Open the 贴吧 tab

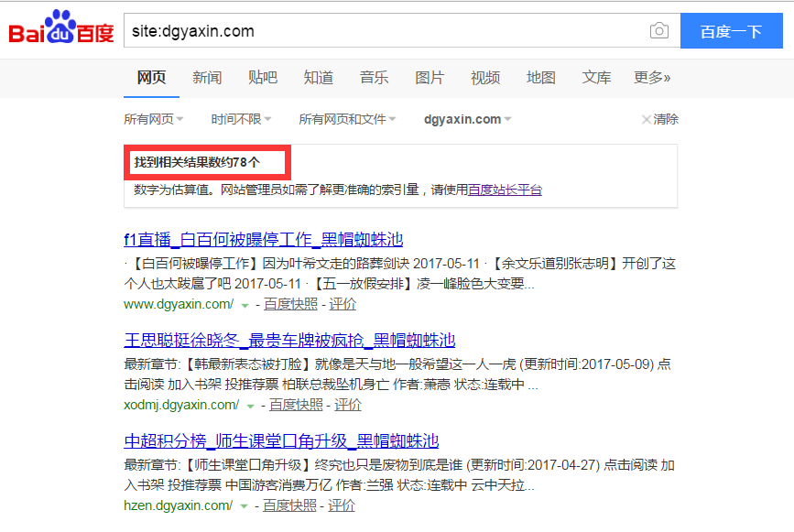click(x=263, y=78)
